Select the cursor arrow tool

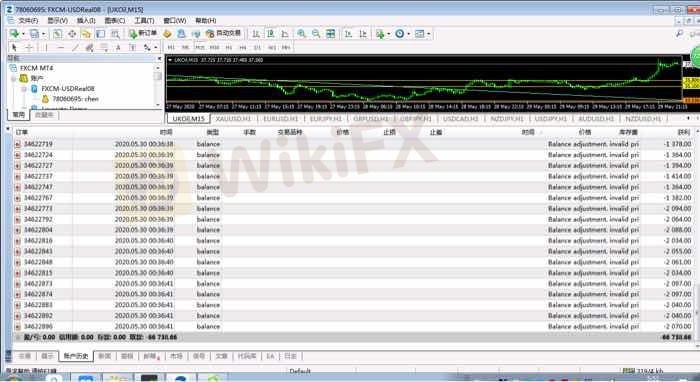coord(14,47)
